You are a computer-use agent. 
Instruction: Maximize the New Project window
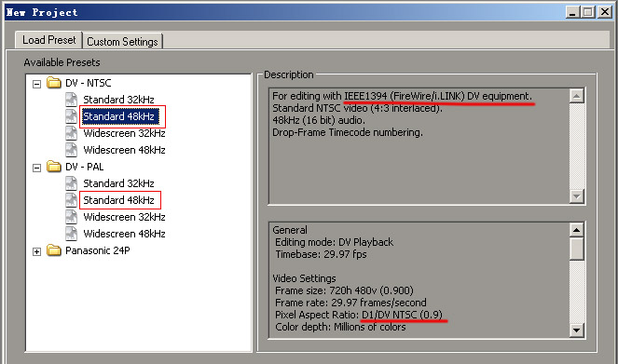(588, 12)
